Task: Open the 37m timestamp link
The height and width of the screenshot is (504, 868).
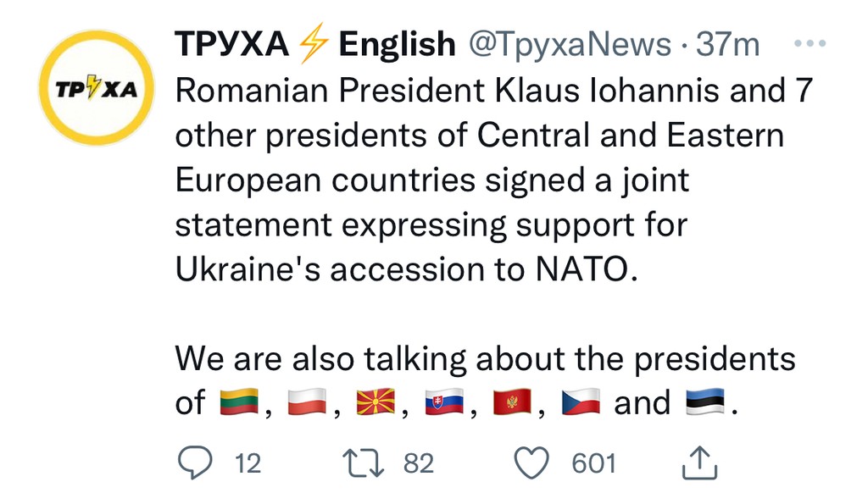Action: click(728, 45)
